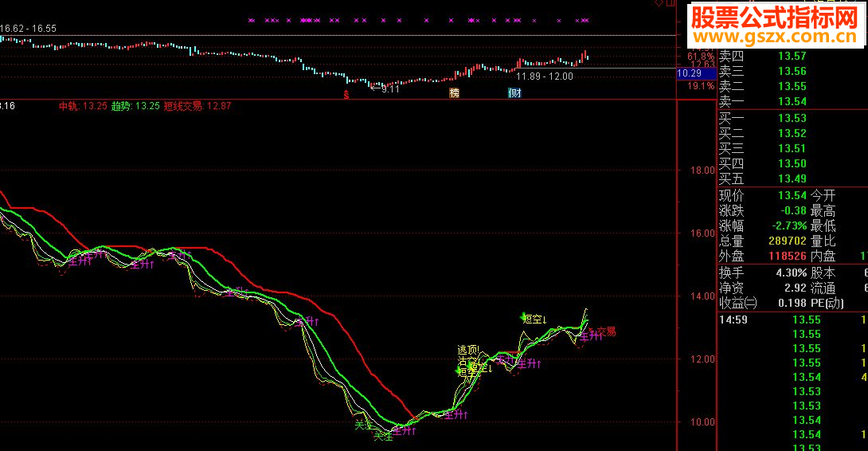Select the 趋势: 13.25 indicator label
Viewport: 868px width, 451px height.
135,106
